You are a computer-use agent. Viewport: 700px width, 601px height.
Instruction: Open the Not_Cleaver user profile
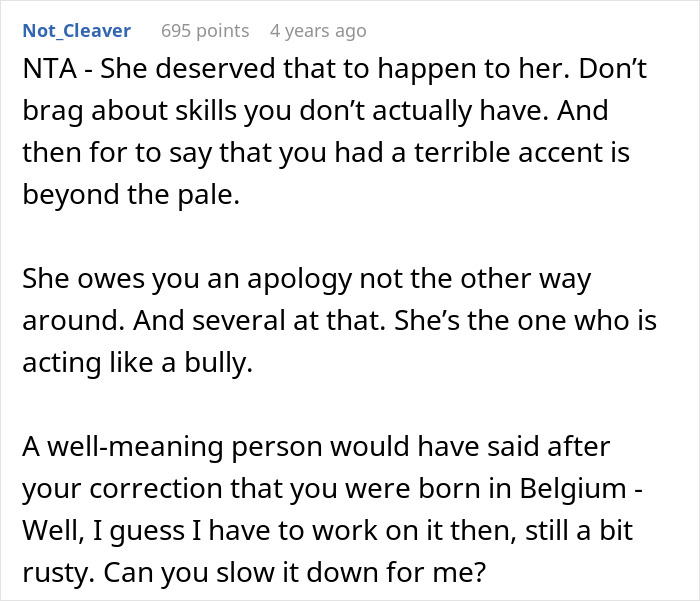point(76,31)
